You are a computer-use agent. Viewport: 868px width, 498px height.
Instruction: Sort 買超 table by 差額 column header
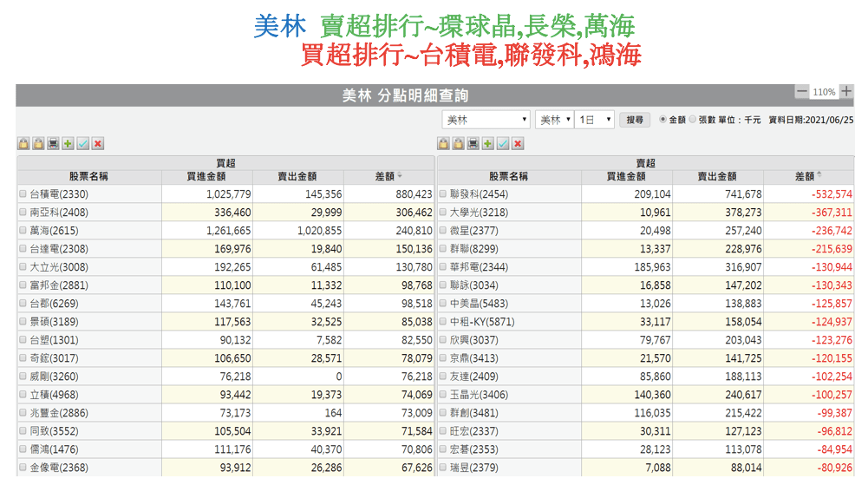(388, 176)
